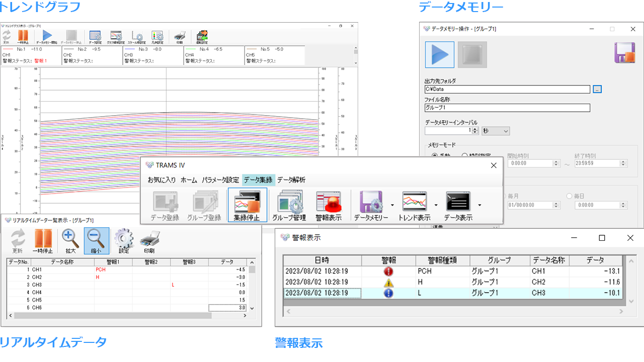Select PCH alarm row for CH1
This screenshot has width=644, height=362.
453,271
